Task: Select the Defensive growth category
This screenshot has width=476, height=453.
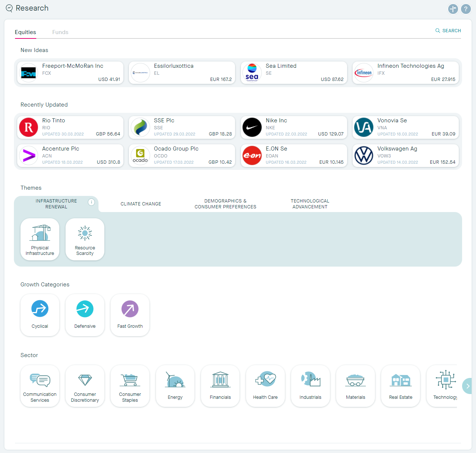Action: tap(85, 315)
